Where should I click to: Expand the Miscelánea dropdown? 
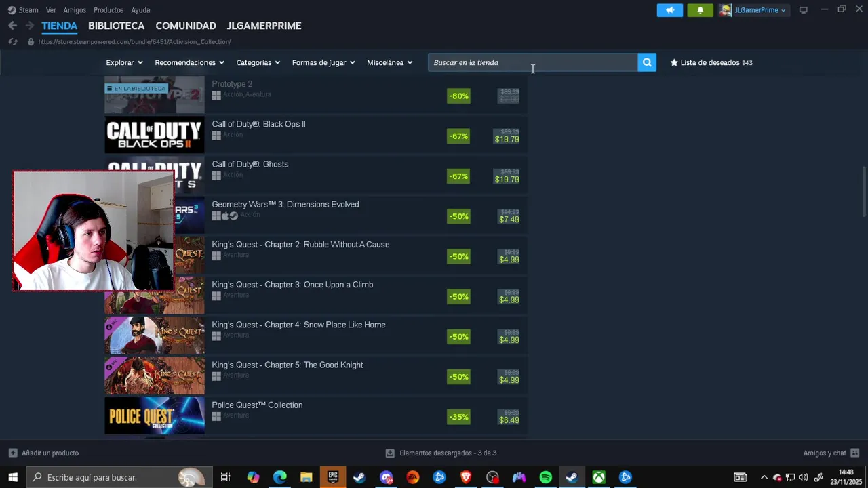[389, 62]
